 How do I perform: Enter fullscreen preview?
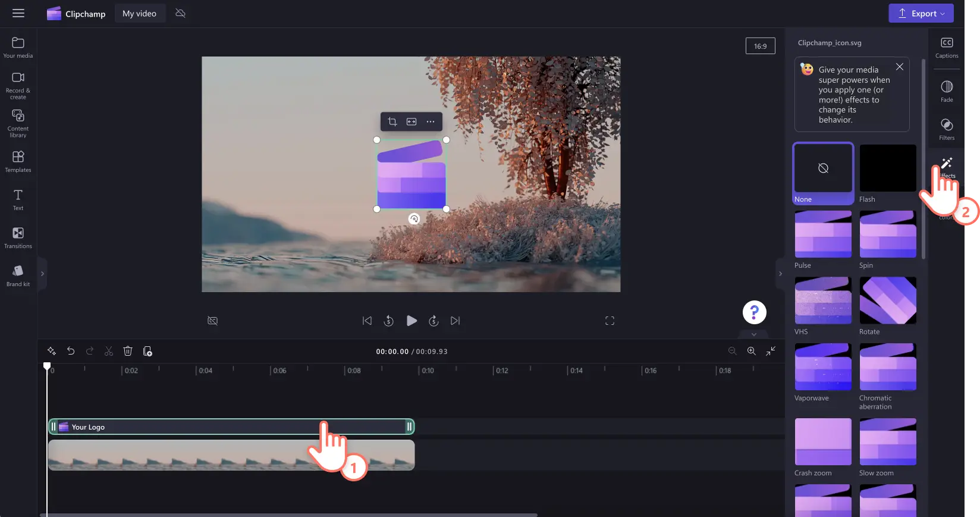pyautogui.click(x=610, y=321)
